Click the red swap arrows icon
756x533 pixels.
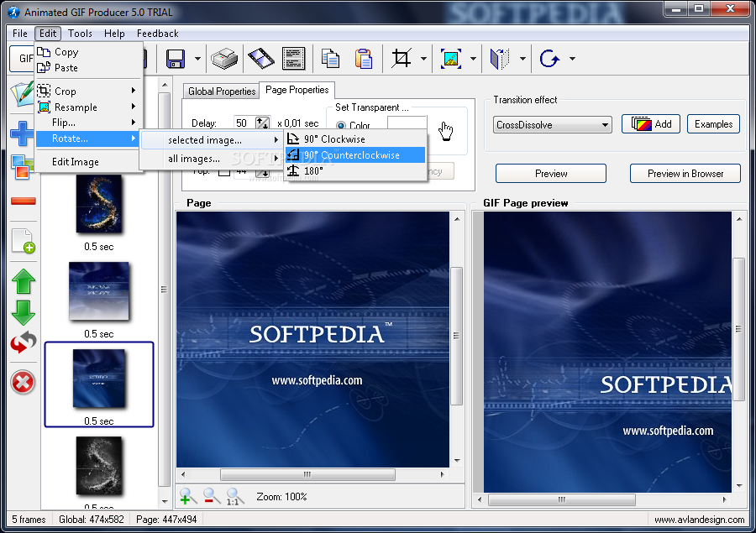pyautogui.click(x=24, y=342)
